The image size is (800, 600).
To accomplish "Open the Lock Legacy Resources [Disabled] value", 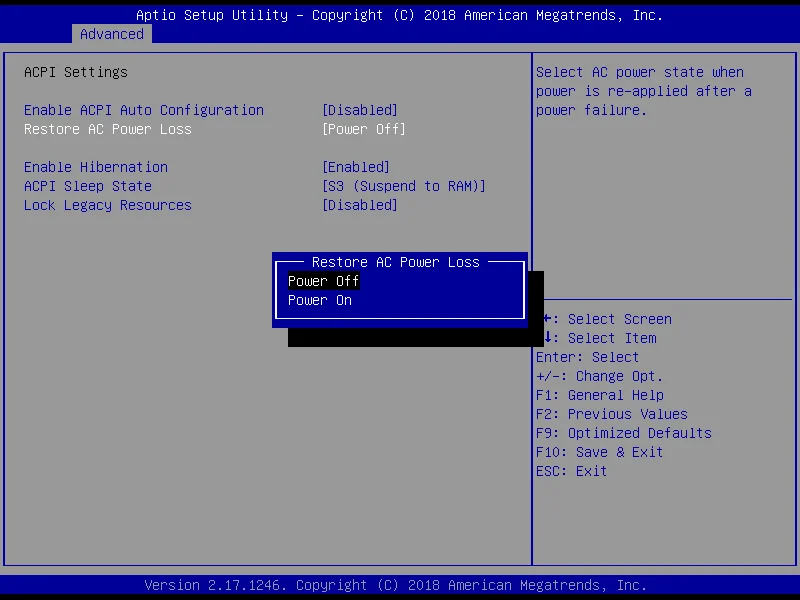I will pyautogui.click(x=360, y=205).
